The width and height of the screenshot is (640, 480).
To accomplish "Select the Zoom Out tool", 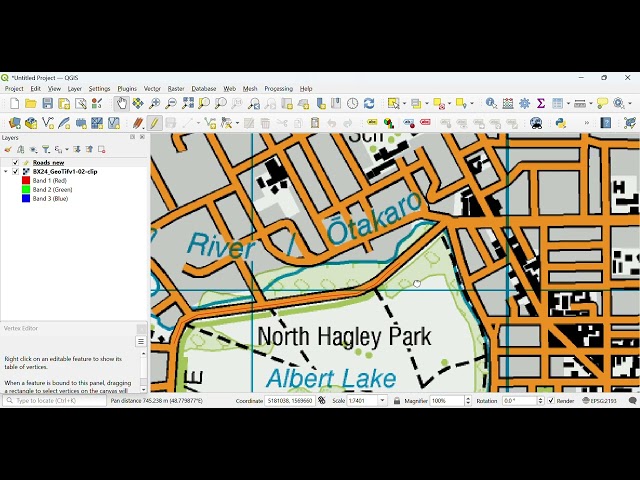I will coord(171,104).
